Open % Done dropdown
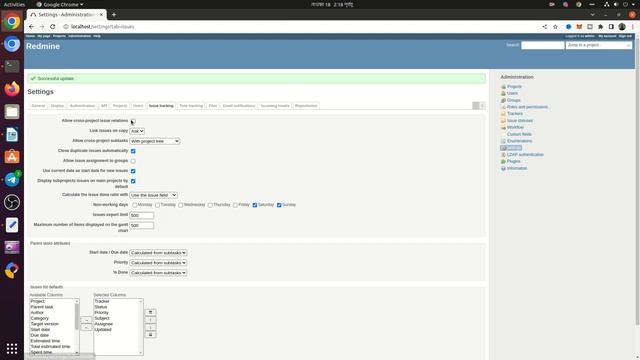The image size is (640, 360). tap(158, 273)
